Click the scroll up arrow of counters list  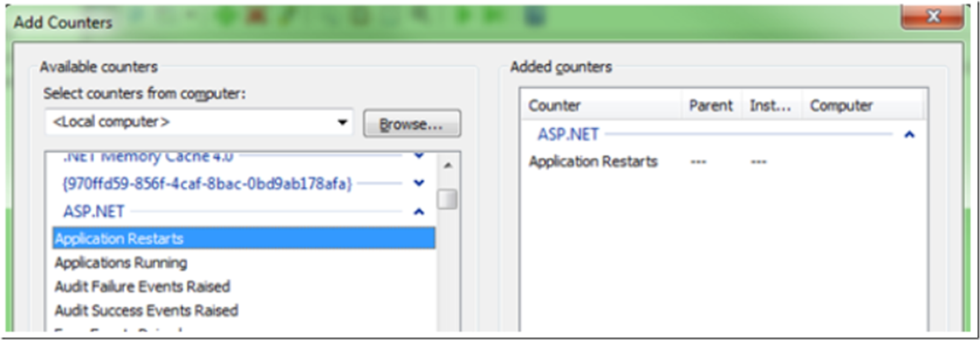click(448, 165)
